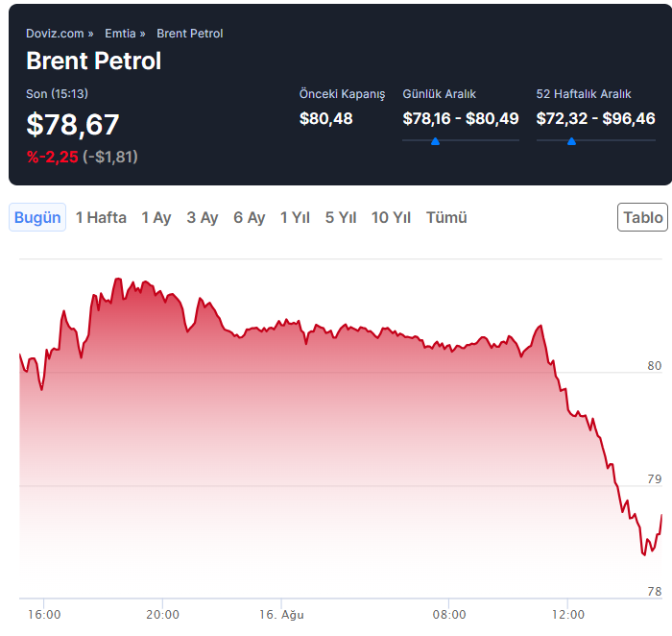672x636 pixels.
Task: Click the current price $78,67
Action: [x=73, y=125]
